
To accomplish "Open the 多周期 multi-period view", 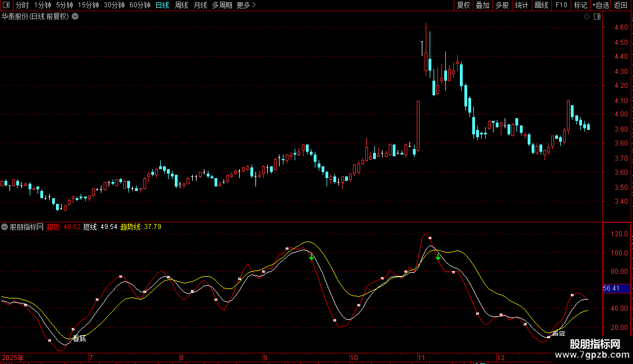I will [x=222, y=5].
